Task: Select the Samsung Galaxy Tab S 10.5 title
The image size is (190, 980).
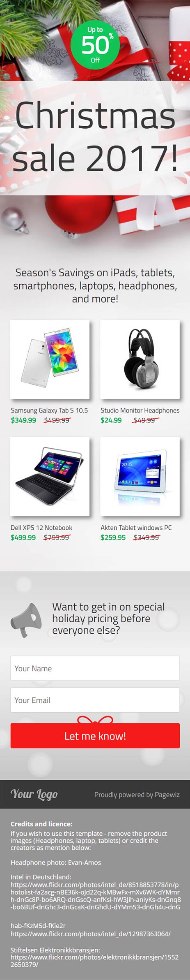Action: pos(49,410)
